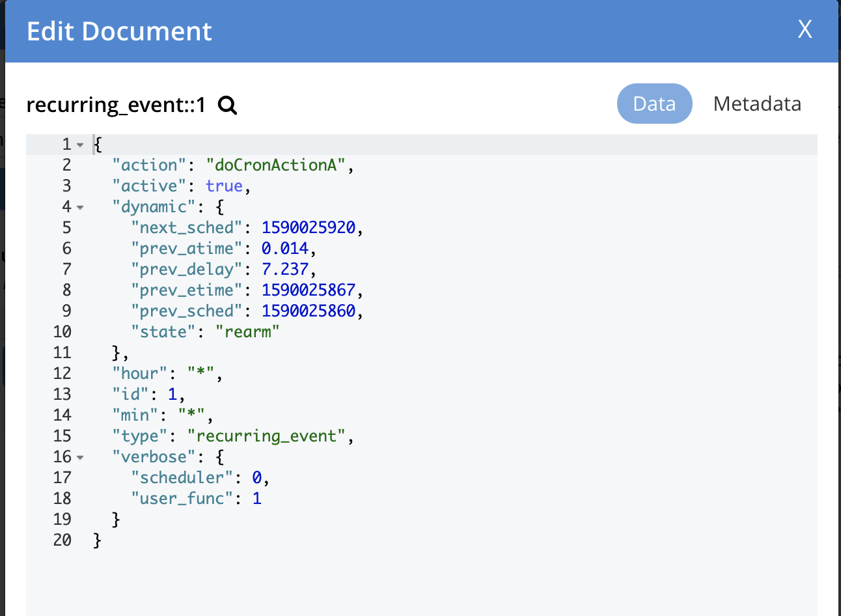This screenshot has height=616, width=841.
Task: Click the "recurring_event" type value
Action: click(x=266, y=436)
